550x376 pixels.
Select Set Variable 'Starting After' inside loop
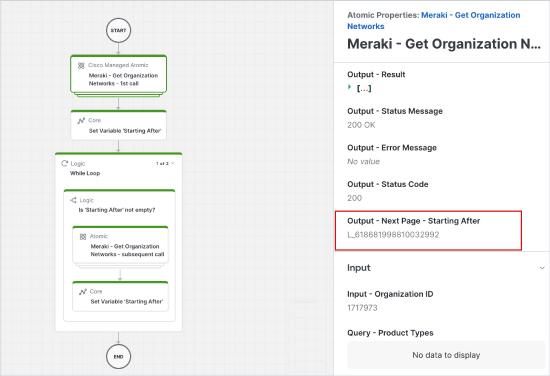point(120,296)
